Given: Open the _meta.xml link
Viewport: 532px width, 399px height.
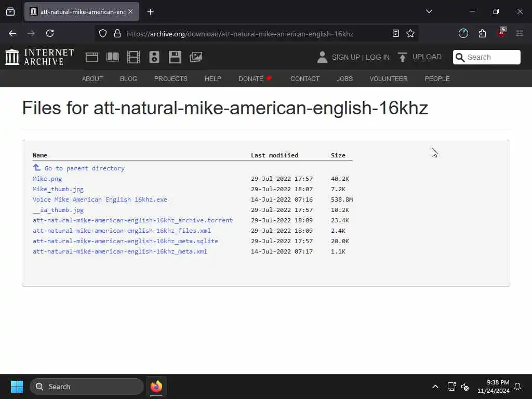Looking at the screenshot, I should click(x=120, y=251).
